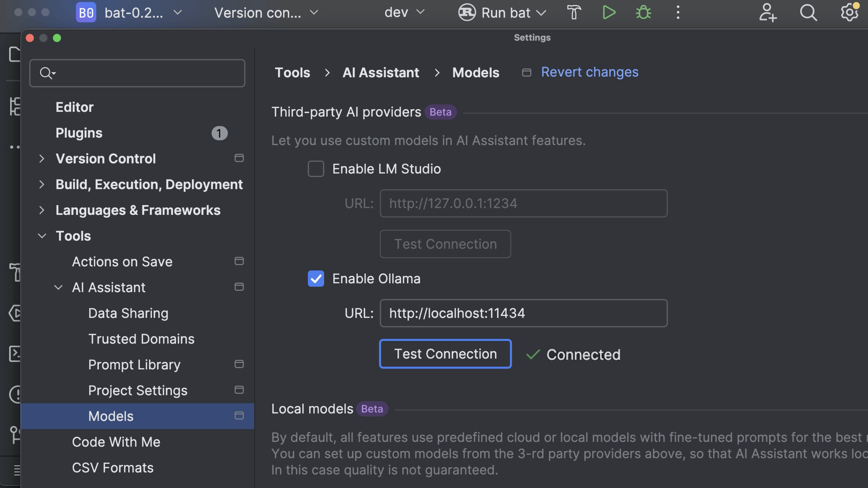Screen dimensions: 868x488
Task: Click Test Connection button under Ollama
Action: (445, 354)
